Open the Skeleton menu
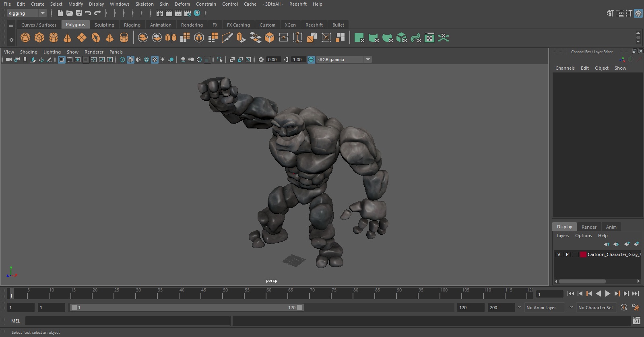This screenshot has height=337, width=644. 144,4
